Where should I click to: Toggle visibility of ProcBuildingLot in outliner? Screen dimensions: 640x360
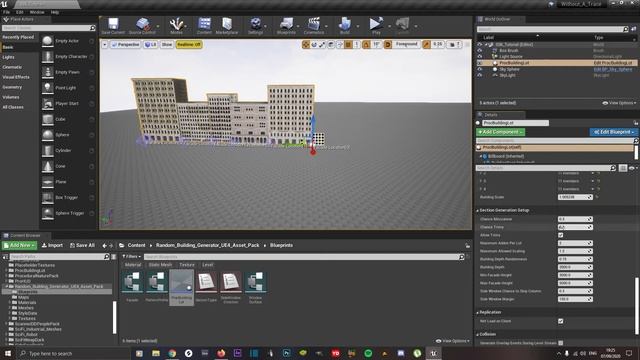click(480, 63)
